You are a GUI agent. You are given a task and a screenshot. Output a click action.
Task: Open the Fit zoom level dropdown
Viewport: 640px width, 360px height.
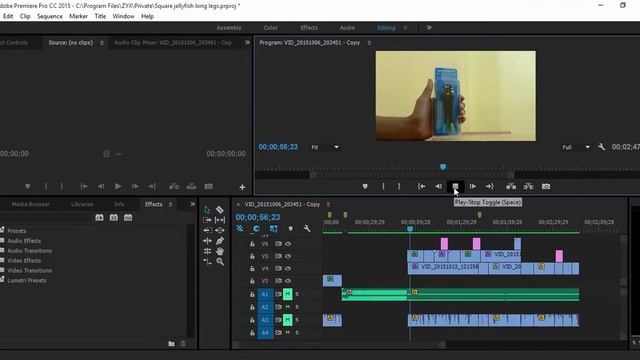point(325,147)
